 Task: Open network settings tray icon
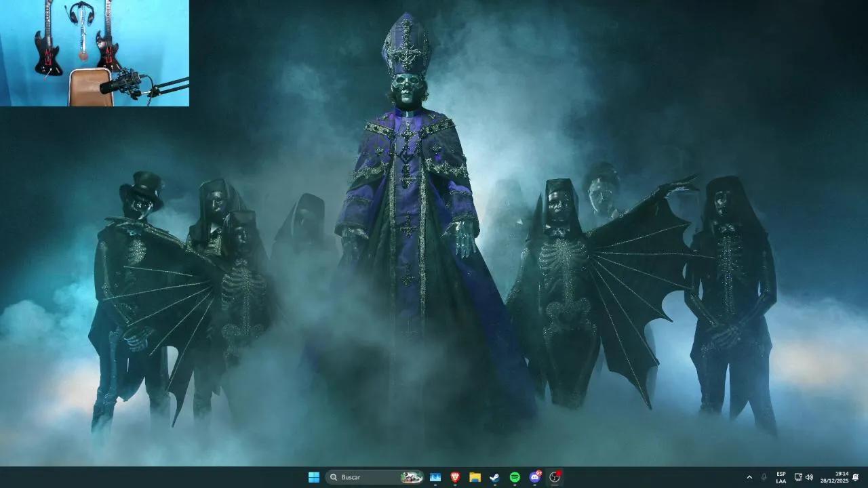coord(798,477)
